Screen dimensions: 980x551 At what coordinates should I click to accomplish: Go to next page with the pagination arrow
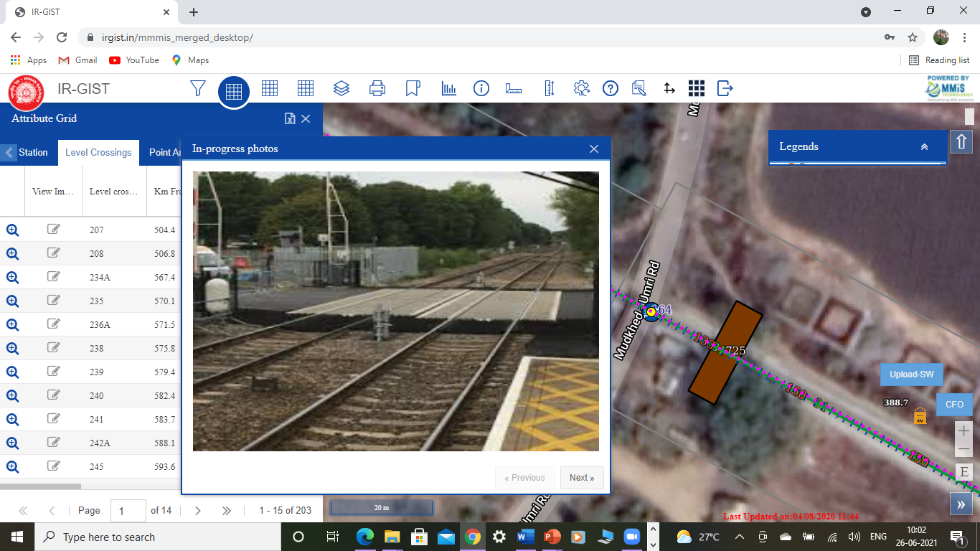point(197,510)
